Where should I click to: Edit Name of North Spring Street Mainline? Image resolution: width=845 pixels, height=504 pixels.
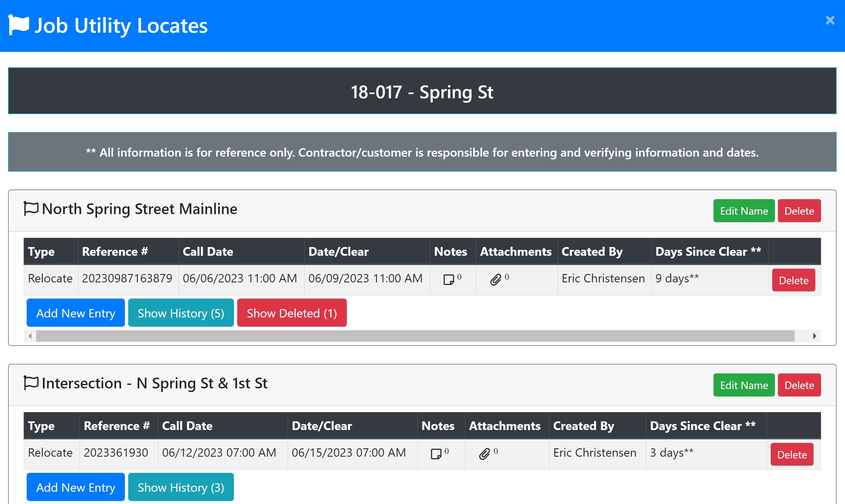click(x=744, y=211)
